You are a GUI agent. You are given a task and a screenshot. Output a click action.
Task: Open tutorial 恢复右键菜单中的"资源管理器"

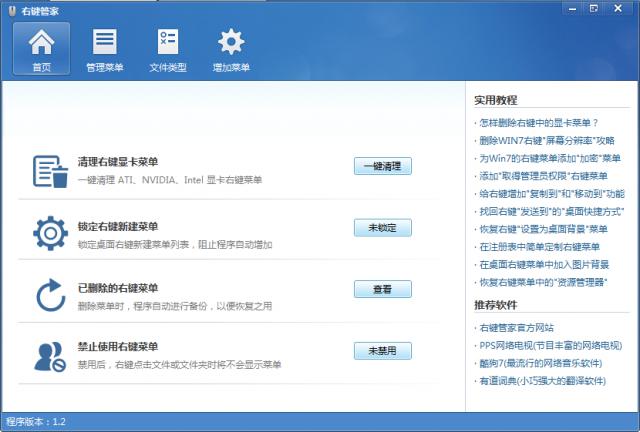click(543, 282)
